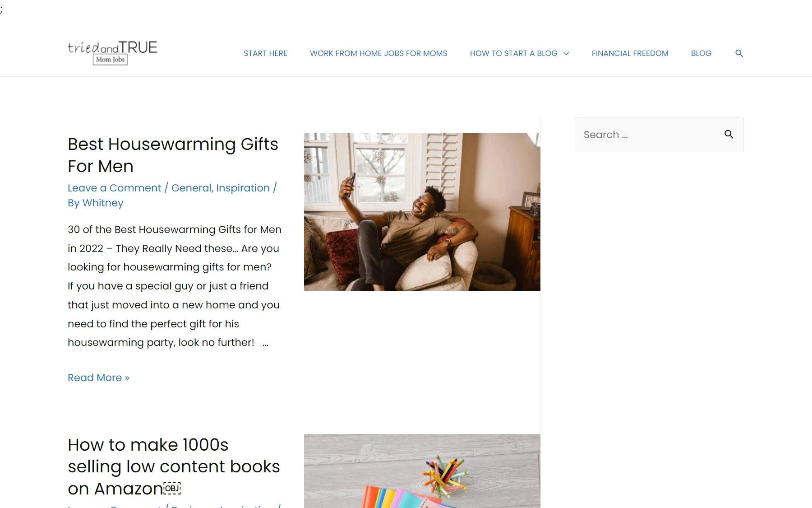Select How To Start A Blog menu
812x508 pixels.
[x=513, y=53]
